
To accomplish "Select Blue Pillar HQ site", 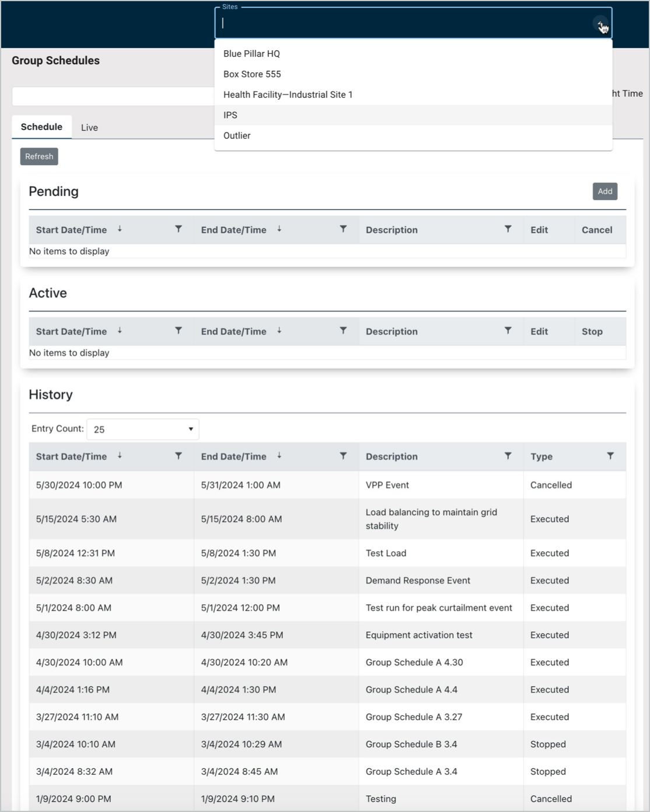I will 251,54.
